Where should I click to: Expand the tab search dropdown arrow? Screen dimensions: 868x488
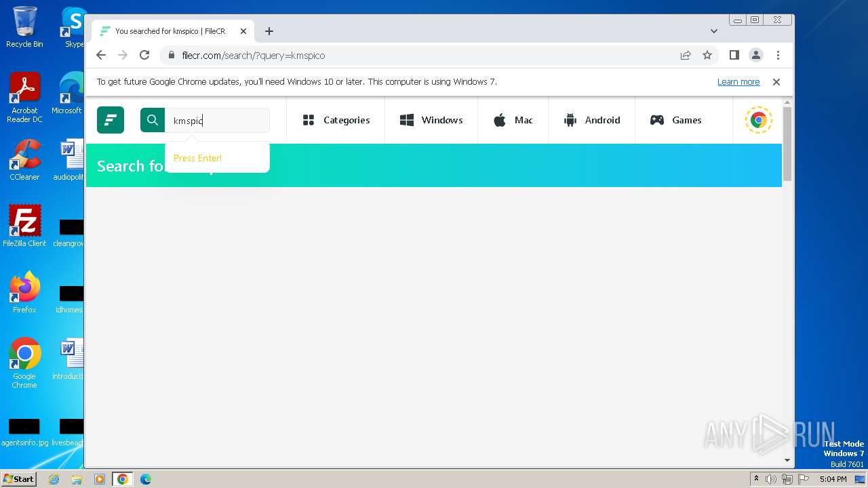pyautogui.click(x=714, y=31)
